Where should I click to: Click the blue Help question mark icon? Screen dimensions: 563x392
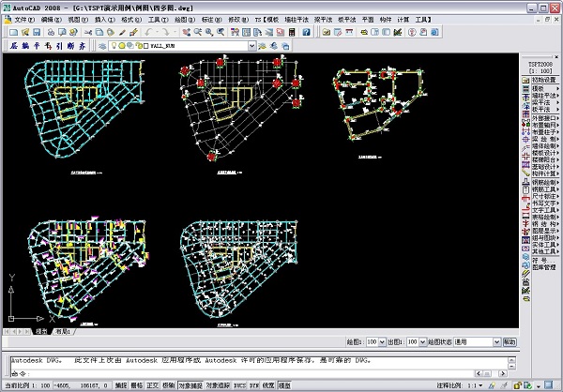[306, 32]
